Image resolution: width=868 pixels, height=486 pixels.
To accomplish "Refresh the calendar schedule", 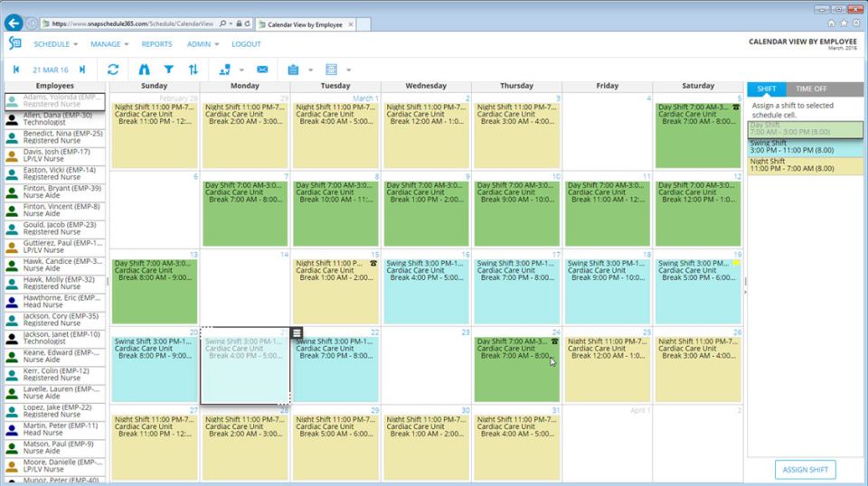I will coord(113,70).
